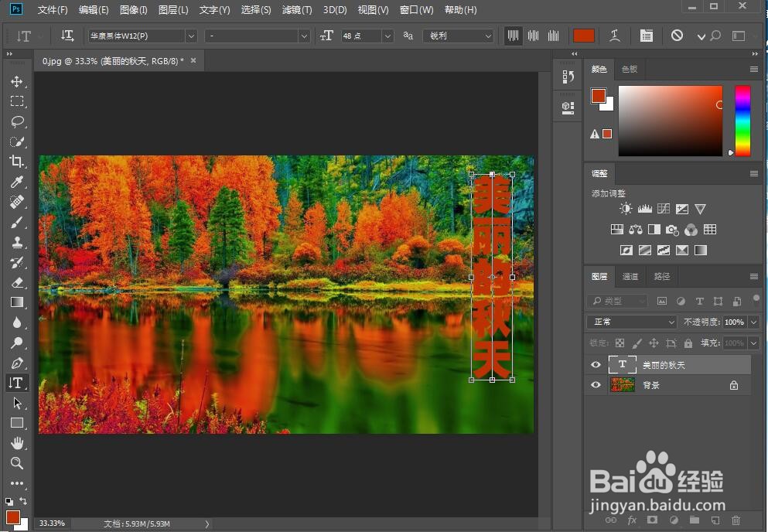This screenshot has height=532, width=768.
Task: Select the Quick Selection tool
Action: pos(17,142)
